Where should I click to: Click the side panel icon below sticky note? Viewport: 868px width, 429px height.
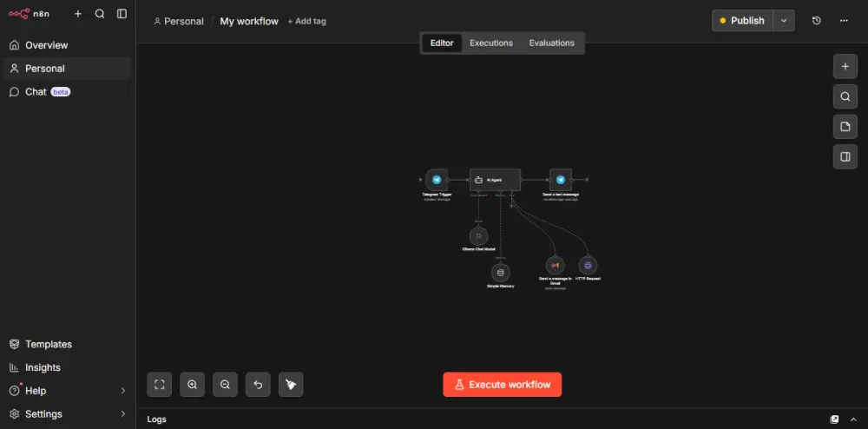[845, 156]
